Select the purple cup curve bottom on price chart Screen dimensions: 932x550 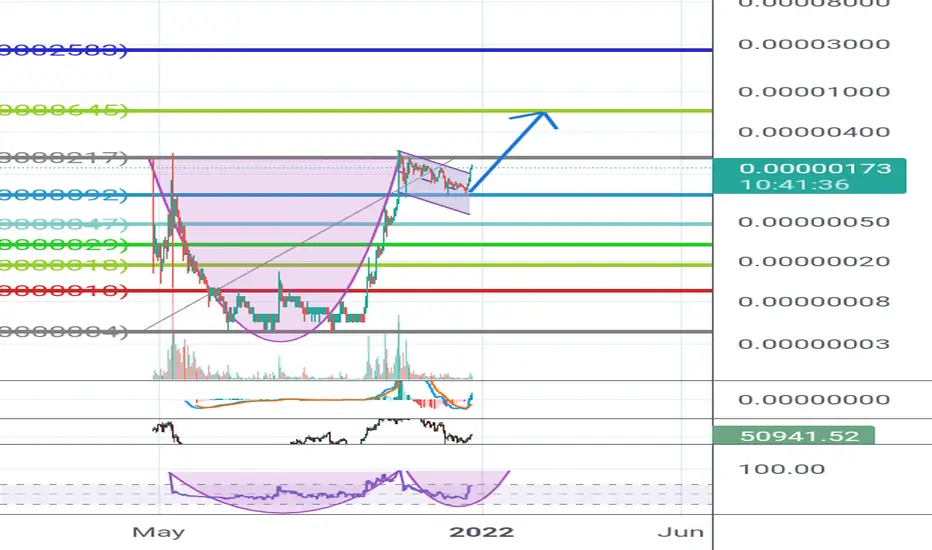tap(281, 341)
